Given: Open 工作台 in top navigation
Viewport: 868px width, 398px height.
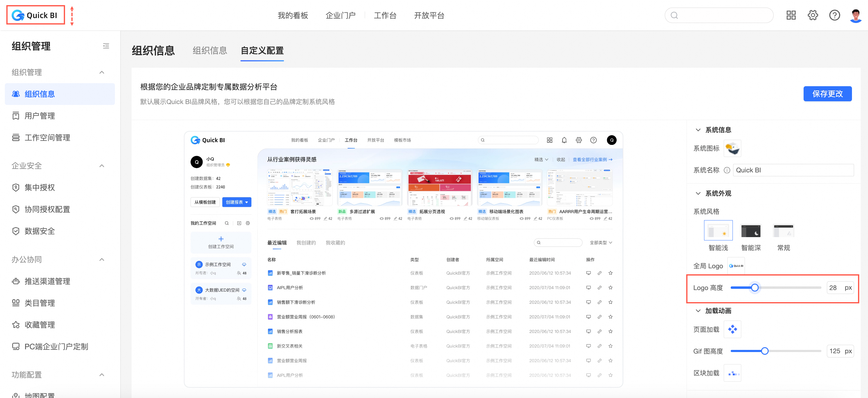Looking at the screenshot, I should click(385, 15).
